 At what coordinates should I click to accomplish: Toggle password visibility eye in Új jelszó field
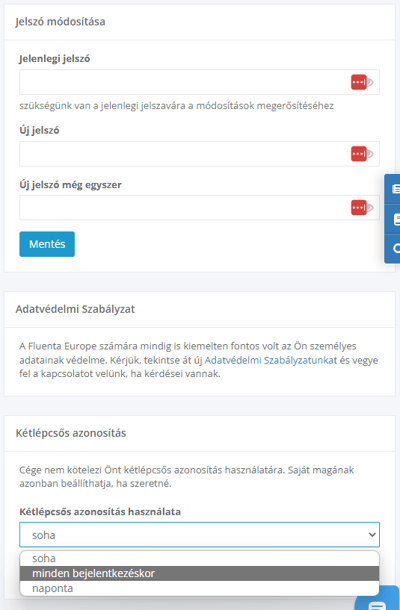tap(370, 154)
